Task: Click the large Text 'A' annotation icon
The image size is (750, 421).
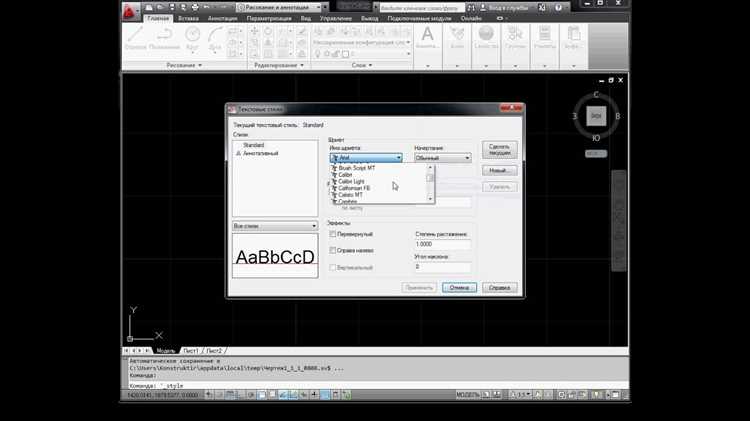Action: 428,34
